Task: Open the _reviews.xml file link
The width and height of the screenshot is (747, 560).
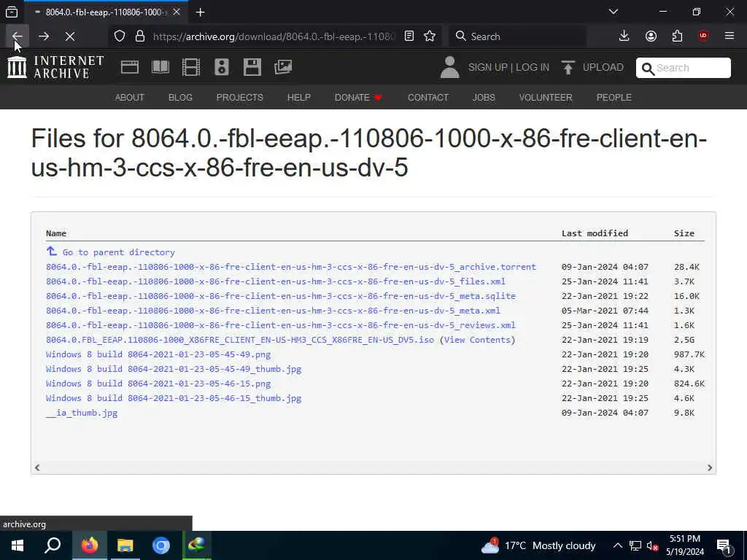Action: (x=281, y=325)
